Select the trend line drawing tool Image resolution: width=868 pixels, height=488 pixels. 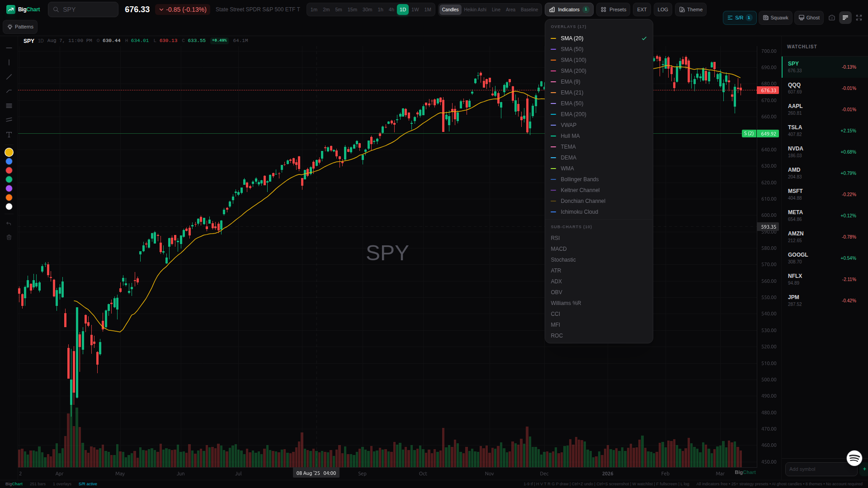tap(9, 77)
